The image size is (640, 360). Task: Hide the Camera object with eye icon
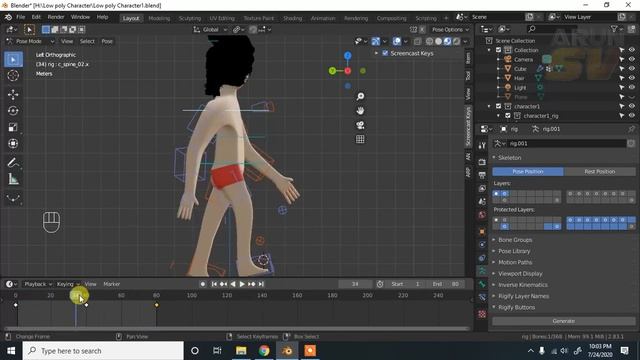631,60
